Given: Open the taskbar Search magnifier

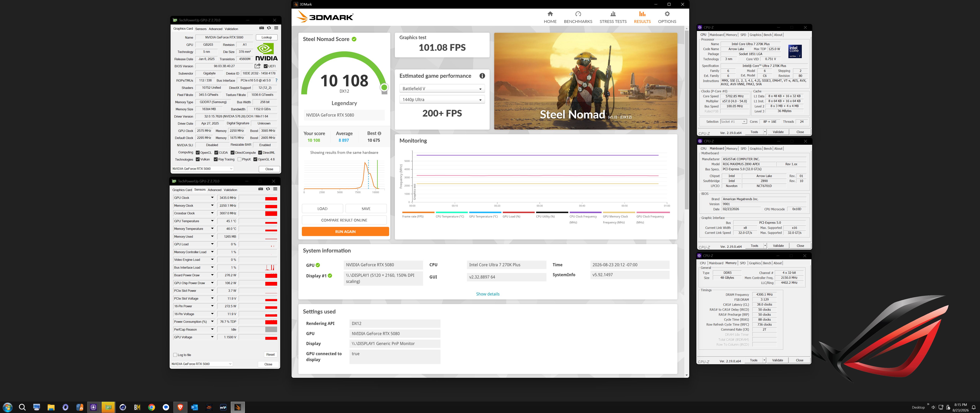Looking at the screenshot, I should 22,407.
